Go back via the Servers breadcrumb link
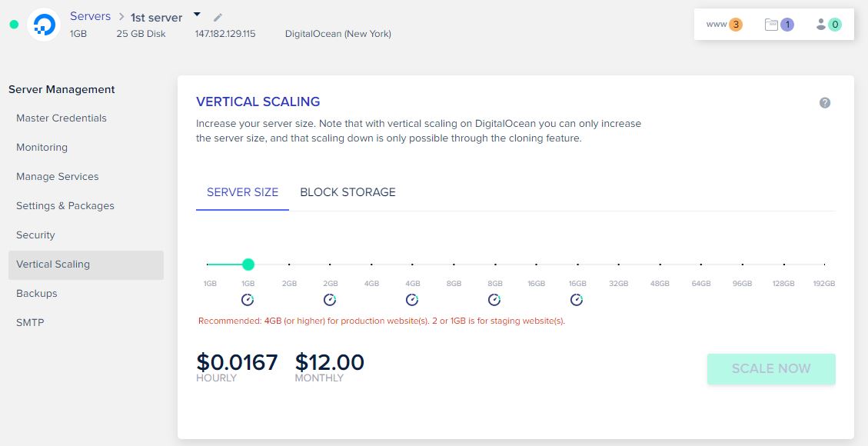The image size is (868, 446). pyautogui.click(x=90, y=15)
